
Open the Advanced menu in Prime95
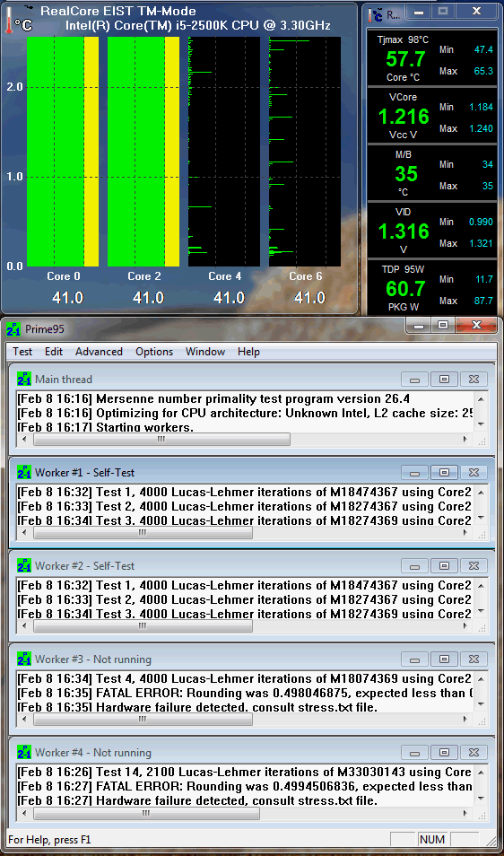(99, 352)
